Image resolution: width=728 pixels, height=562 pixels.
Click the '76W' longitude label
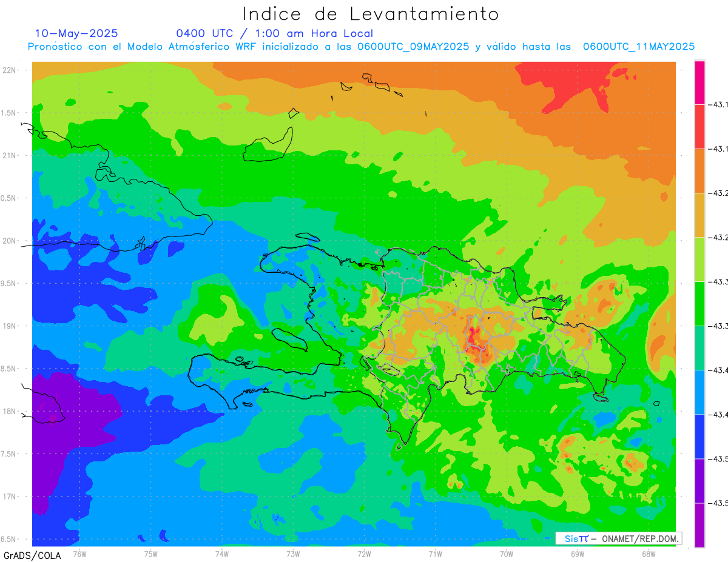79,554
